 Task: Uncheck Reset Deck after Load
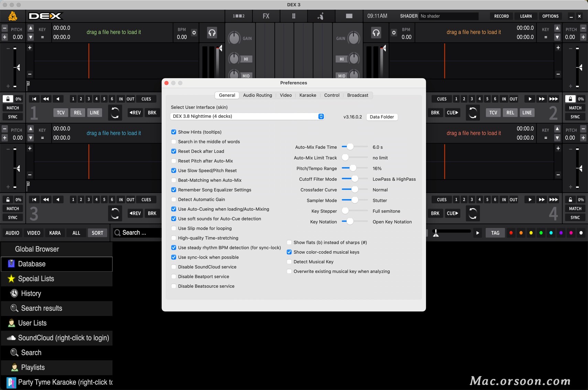coord(174,151)
